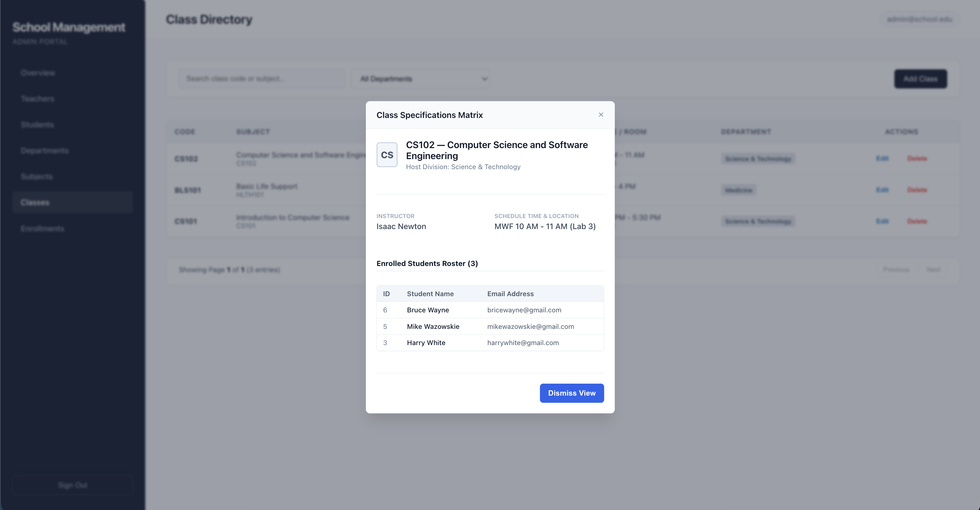The image size is (980, 510).
Task: Select the Bruce Wayne student name
Action: point(428,310)
